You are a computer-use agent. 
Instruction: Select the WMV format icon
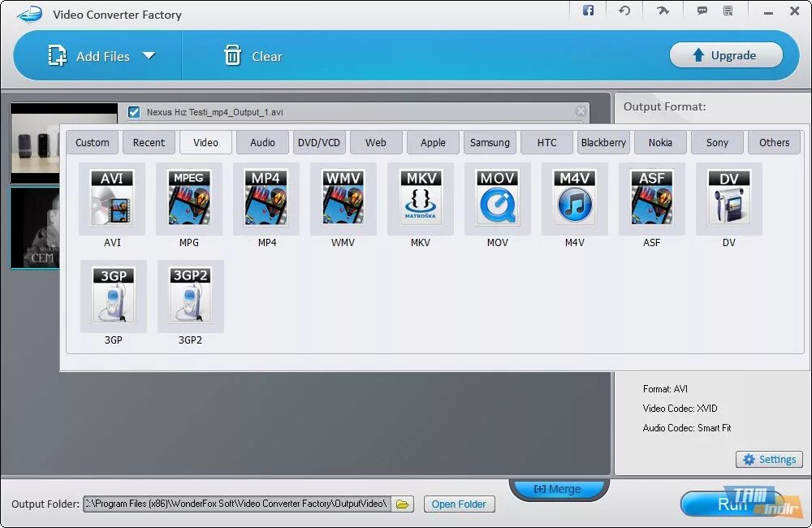343,200
